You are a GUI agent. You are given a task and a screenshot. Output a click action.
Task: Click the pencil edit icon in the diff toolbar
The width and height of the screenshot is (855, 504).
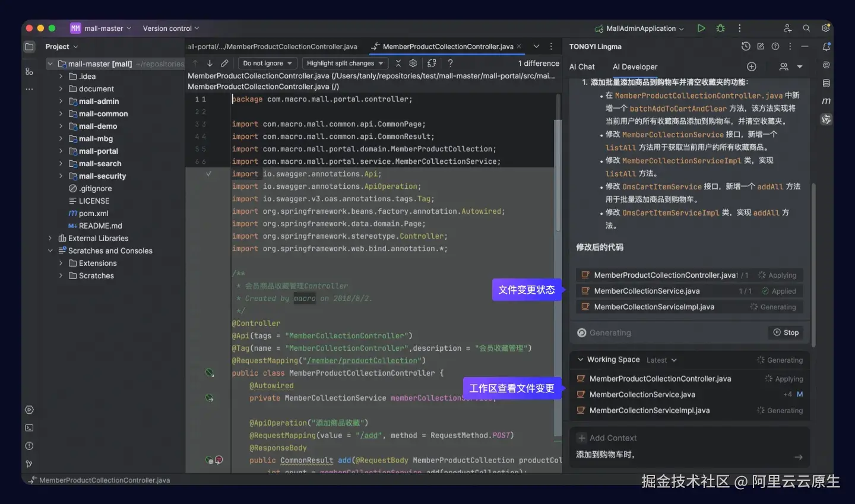coord(224,63)
